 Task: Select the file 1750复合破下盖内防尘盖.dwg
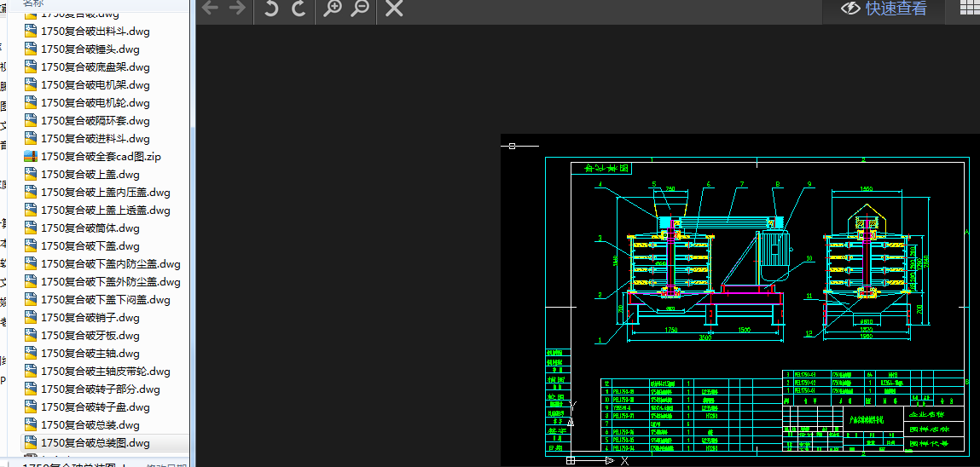110,263
